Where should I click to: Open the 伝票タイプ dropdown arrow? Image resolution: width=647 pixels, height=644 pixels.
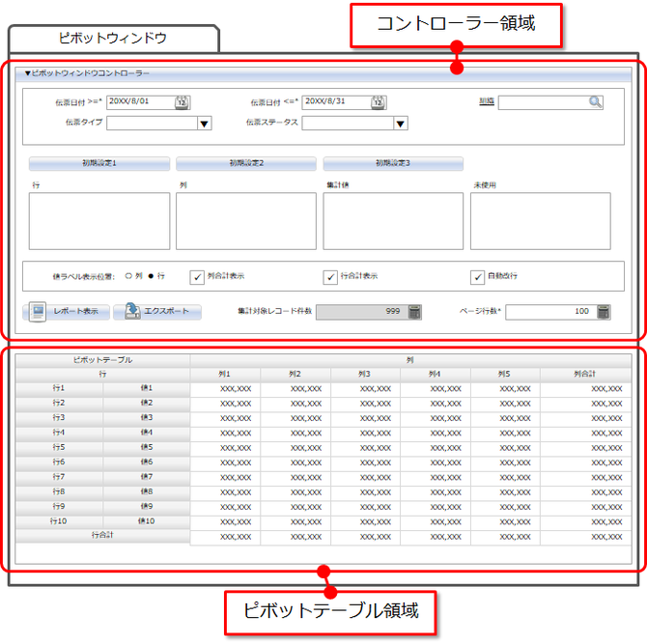pos(205,124)
